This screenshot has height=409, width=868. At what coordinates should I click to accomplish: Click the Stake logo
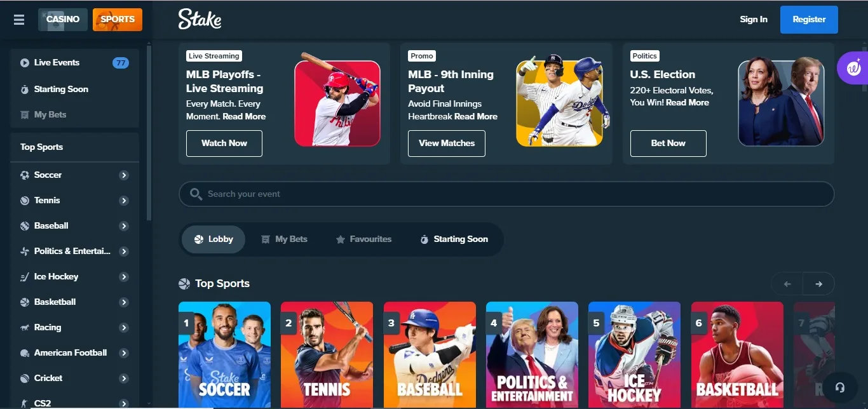tap(200, 19)
